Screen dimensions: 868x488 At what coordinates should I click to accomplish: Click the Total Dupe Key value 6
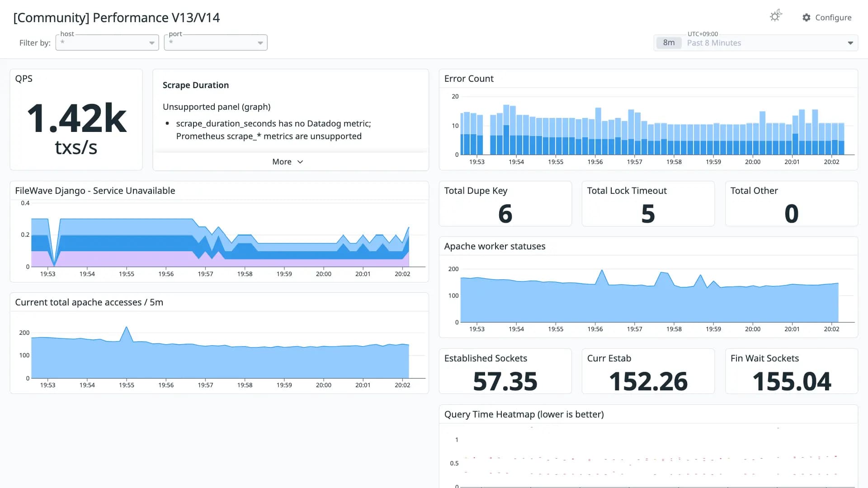pyautogui.click(x=505, y=213)
